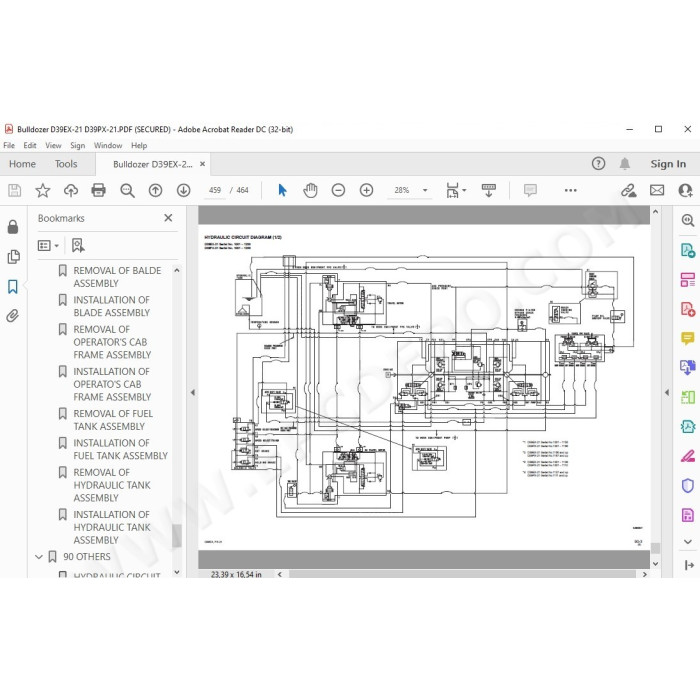
Task: Toggle the Bookmarks panel icon
Action: [x=13, y=286]
